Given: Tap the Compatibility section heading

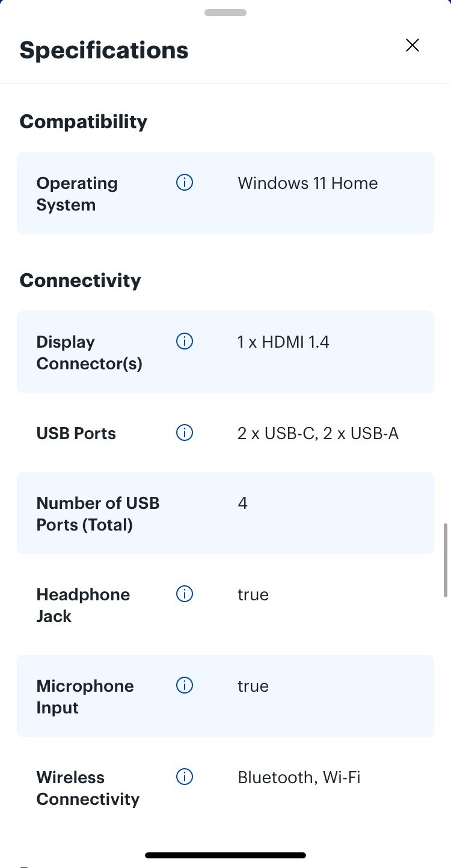Looking at the screenshot, I should (x=84, y=122).
